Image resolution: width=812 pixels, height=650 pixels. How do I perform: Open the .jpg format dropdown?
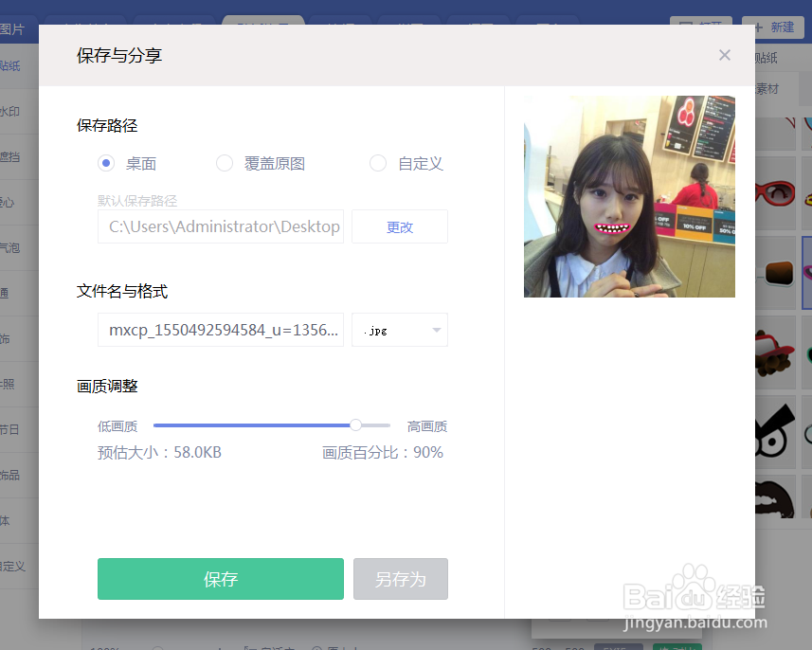[399, 330]
